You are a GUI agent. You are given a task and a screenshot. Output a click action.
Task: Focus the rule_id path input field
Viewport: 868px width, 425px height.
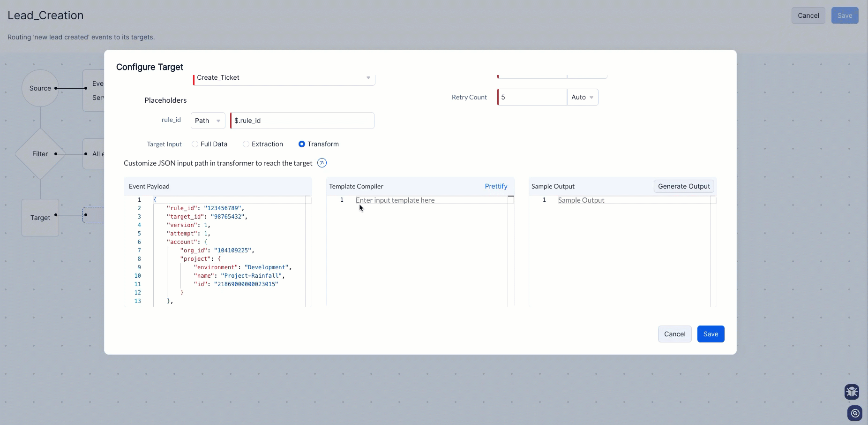pyautogui.click(x=302, y=121)
